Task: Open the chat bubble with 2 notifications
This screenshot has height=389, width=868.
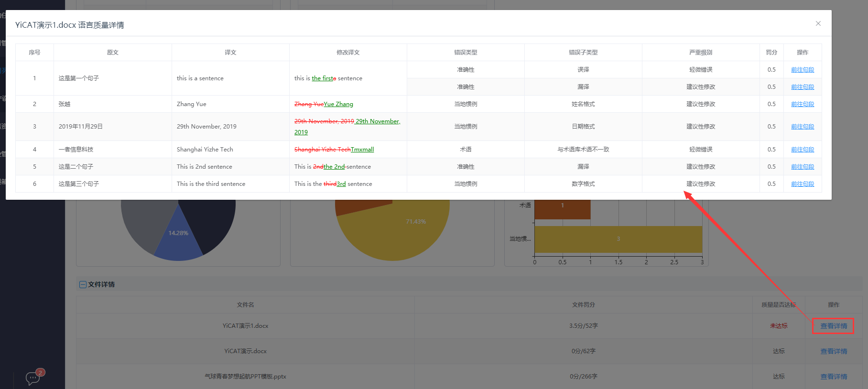Action: (33, 378)
